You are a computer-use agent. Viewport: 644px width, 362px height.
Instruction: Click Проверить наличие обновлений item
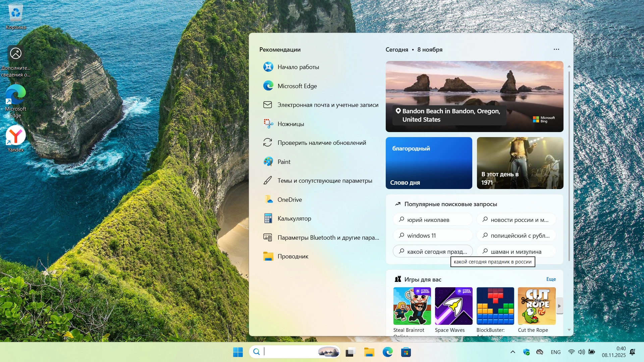(x=321, y=143)
